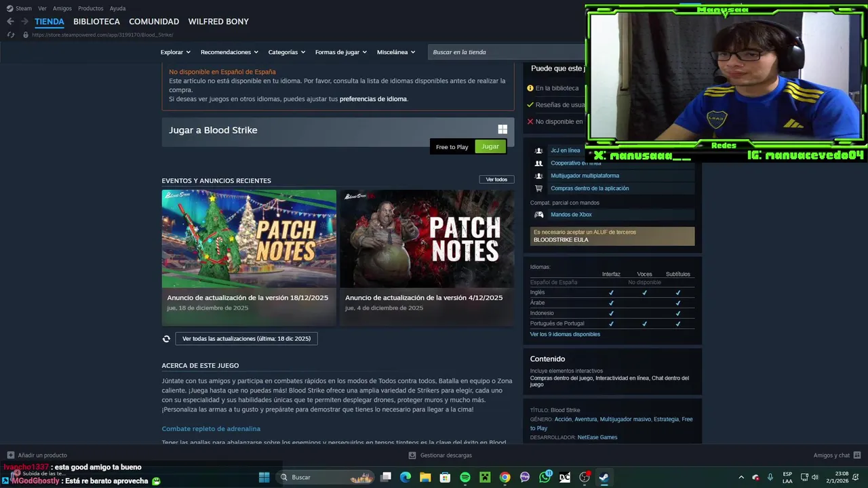
Task: Open Minecraft from taskbar
Action: (x=485, y=477)
